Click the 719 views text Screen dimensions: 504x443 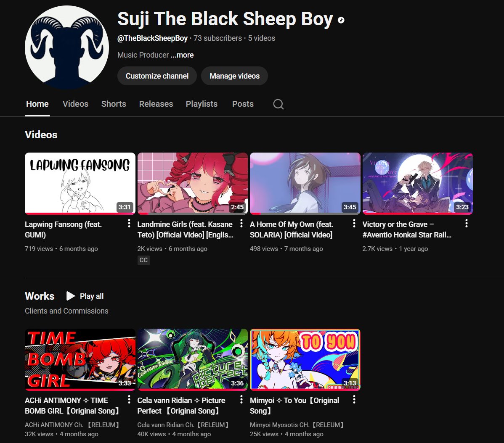39,248
